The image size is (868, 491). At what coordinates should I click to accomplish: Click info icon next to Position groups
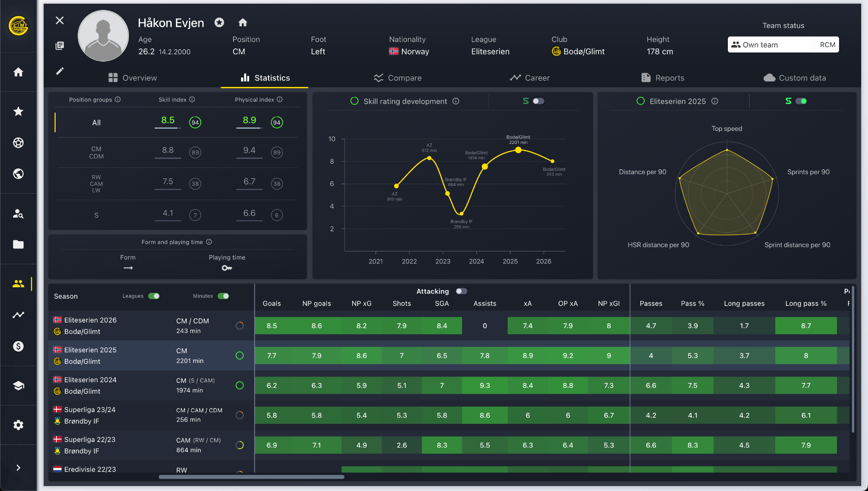point(118,100)
